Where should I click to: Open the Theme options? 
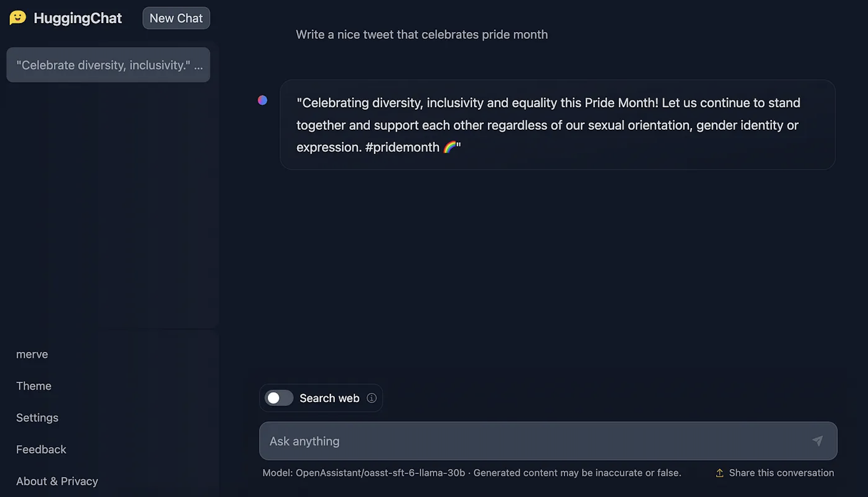tap(34, 385)
